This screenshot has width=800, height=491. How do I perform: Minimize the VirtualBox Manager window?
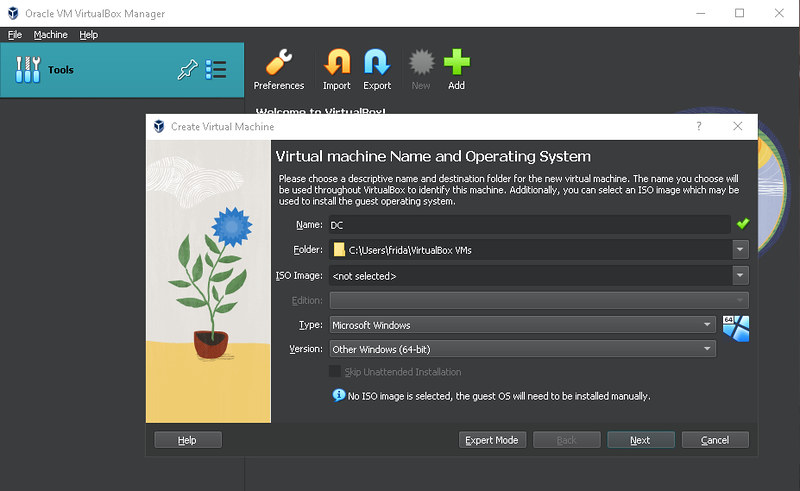(x=701, y=13)
